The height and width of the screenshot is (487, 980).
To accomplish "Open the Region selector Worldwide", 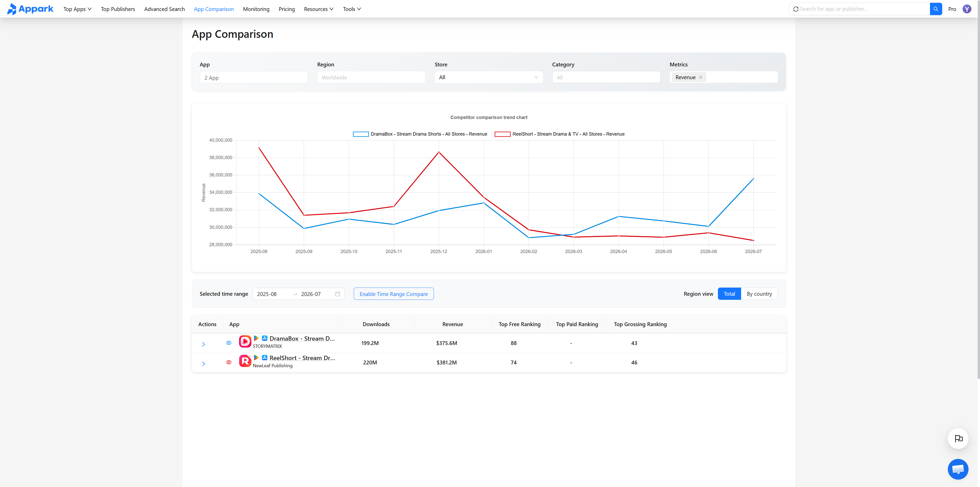I will (371, 77).
